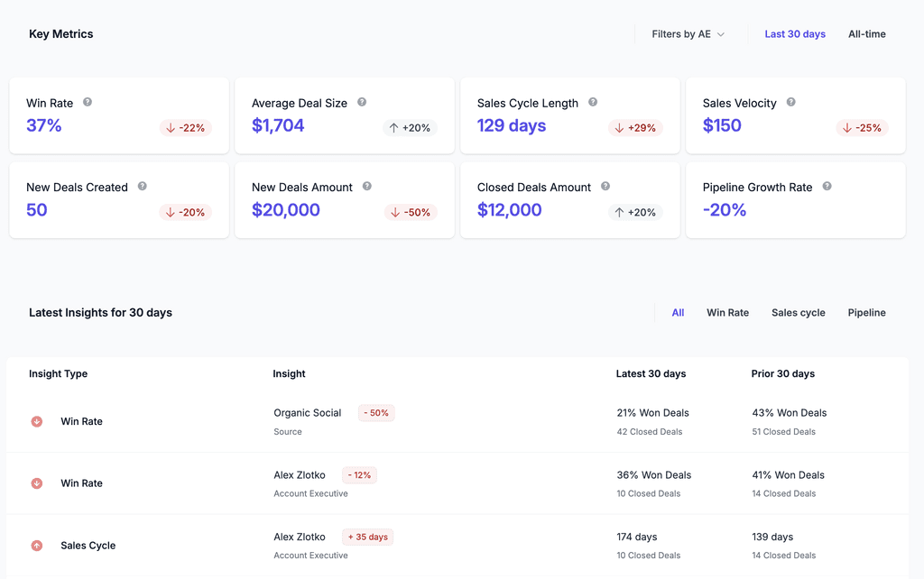This screenshot has width=924, height=579.
Task: Click the increase icon next to Sales Cycle insight
Action: pyautogui.click(x=36, y=546)
